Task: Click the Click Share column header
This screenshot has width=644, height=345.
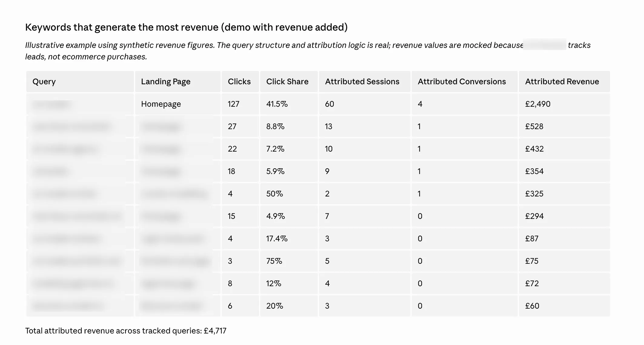Action: coord(287,82)
